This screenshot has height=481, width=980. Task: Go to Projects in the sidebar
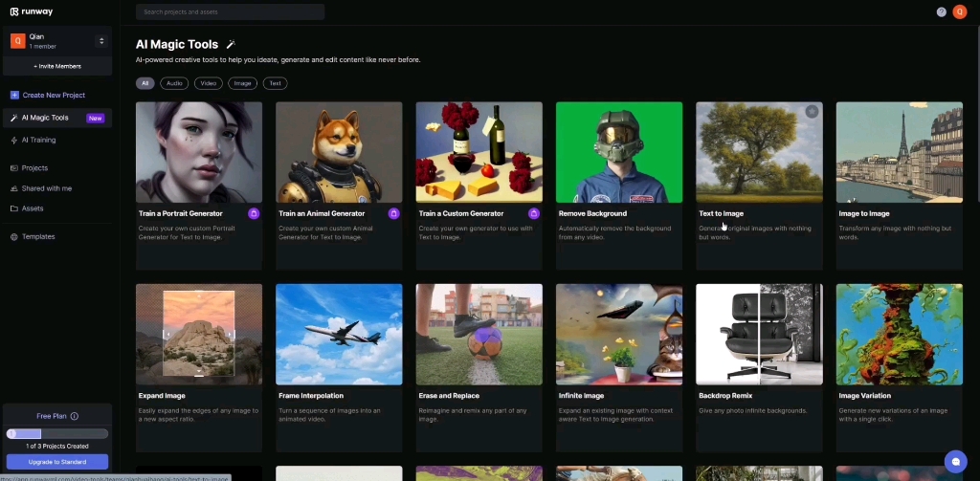pyautogui.click(x=34, y=167)
